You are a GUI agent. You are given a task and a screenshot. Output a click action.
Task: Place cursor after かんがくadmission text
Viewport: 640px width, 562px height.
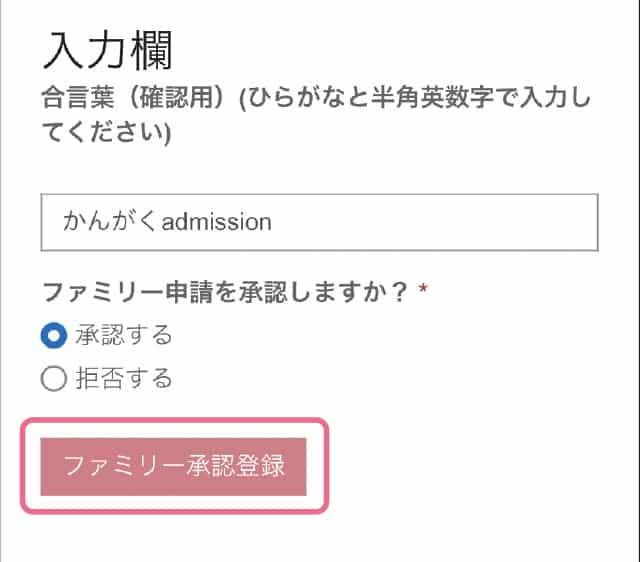click(274, 222)
